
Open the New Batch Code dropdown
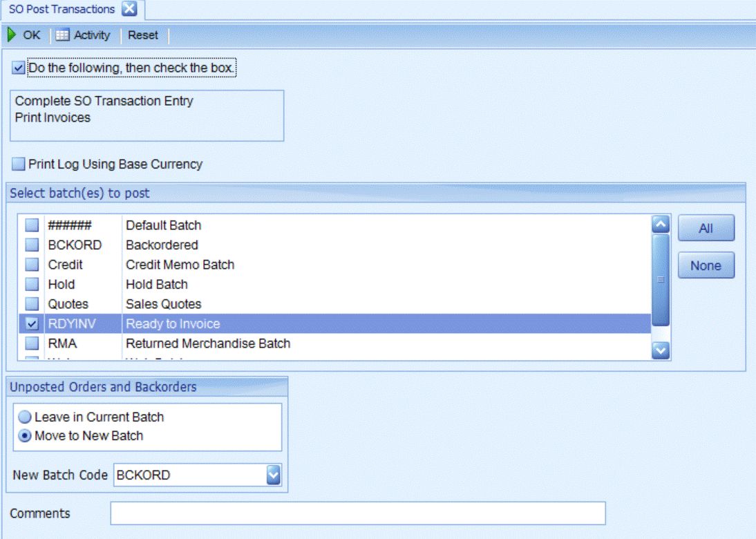tap(274, 475)
